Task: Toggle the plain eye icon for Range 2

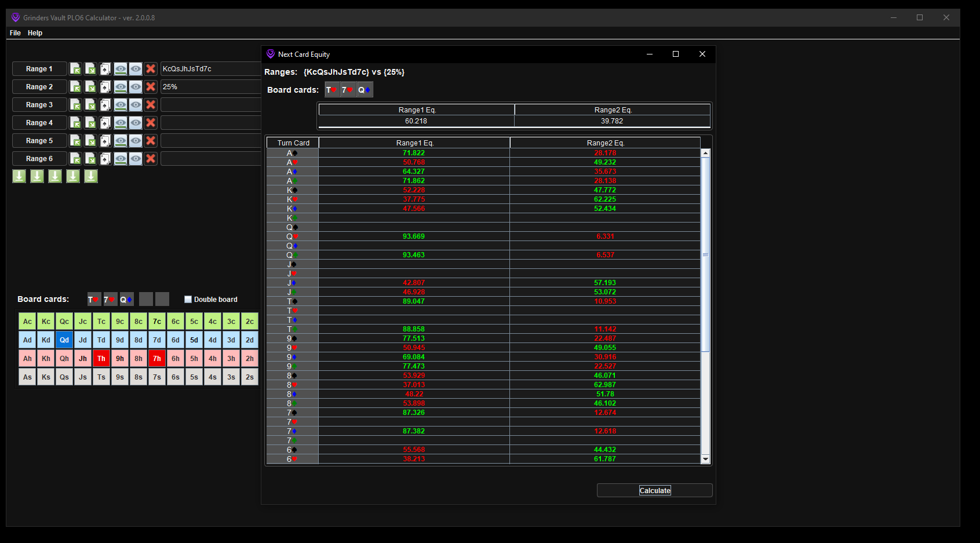Action: click(136, 86)
